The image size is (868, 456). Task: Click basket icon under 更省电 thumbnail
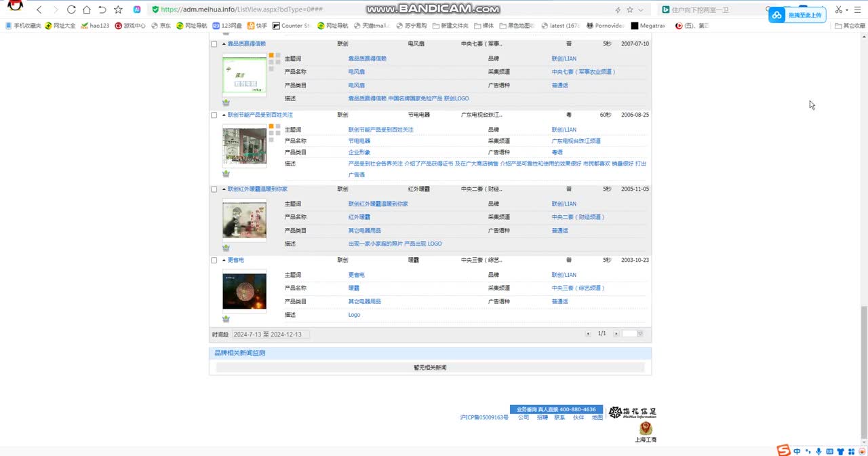[226, 319]
